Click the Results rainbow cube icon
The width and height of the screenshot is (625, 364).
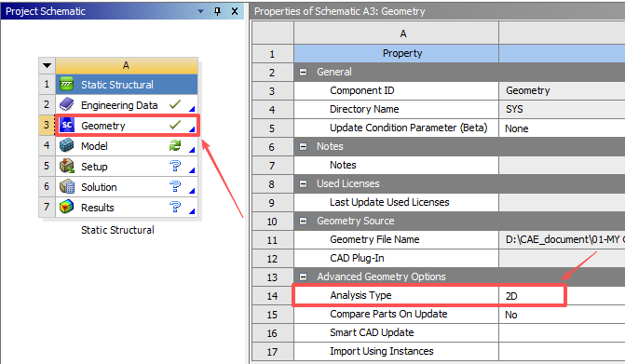(66, 207)
